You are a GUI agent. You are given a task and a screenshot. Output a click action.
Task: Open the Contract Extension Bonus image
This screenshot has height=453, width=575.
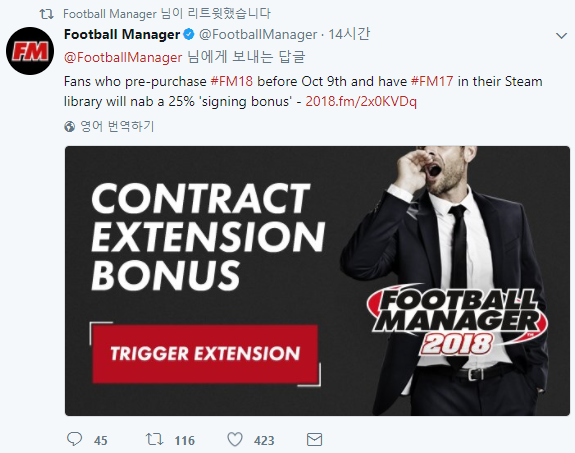click(x=317, y=281)
